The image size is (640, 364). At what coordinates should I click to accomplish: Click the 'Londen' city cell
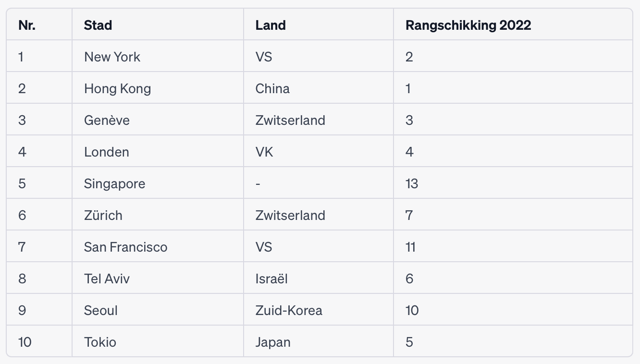(107, 152)
